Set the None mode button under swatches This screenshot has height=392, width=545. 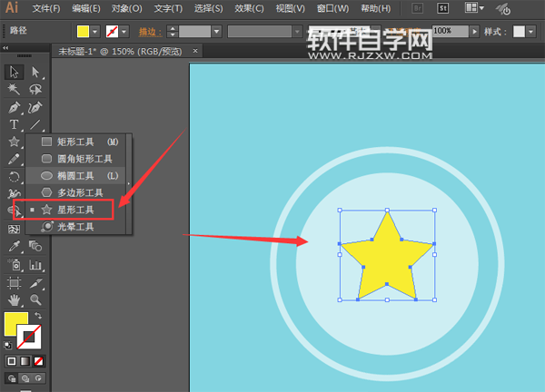click(x=37, y=361)
